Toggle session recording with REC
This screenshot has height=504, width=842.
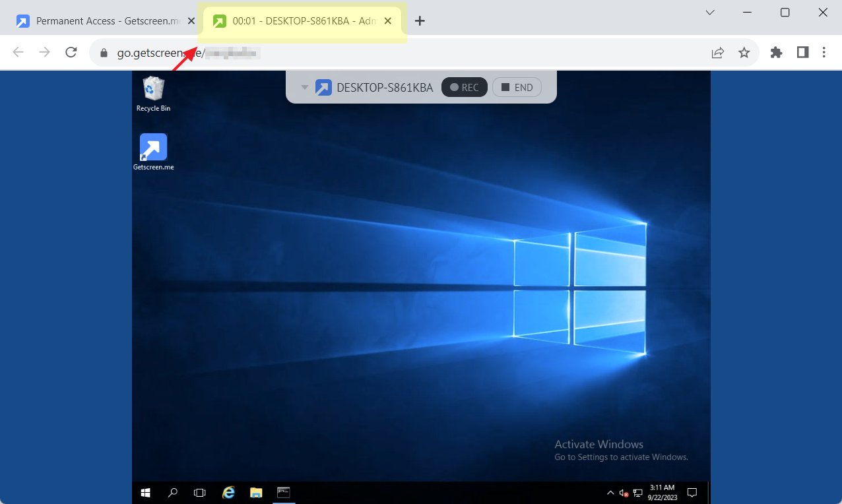pyautogui.click(x=465, y=87)
